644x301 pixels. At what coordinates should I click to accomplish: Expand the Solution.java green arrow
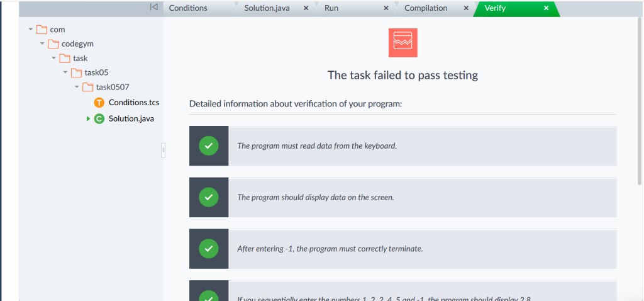tap(88, 119)
